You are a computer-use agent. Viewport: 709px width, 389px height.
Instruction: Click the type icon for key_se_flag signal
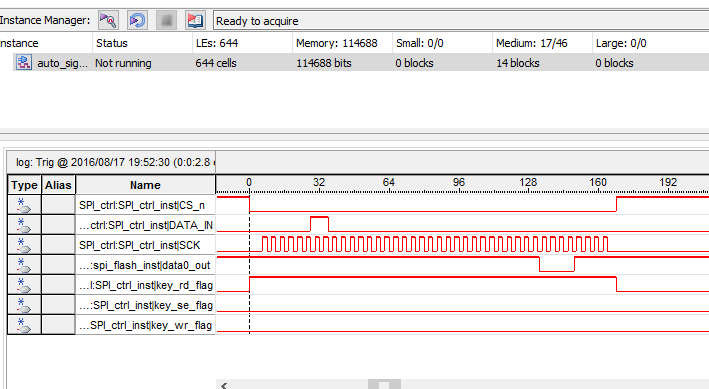[x=24, y=305]
